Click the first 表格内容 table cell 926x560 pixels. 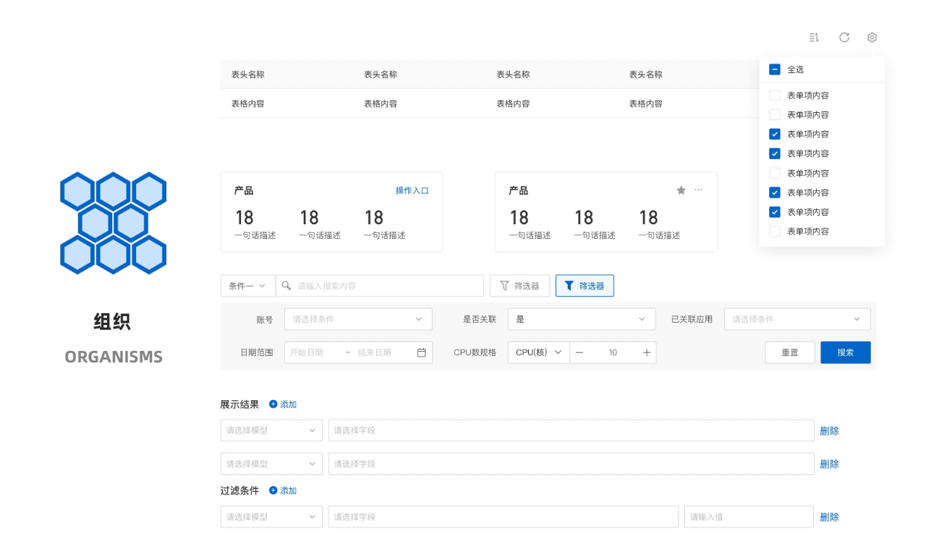coord(248,103)
